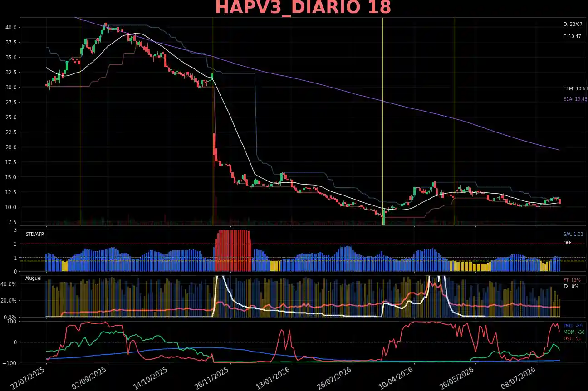Click the 20.0 price axis tick
This screenshot has width=588, height=391.
point(11,147)
